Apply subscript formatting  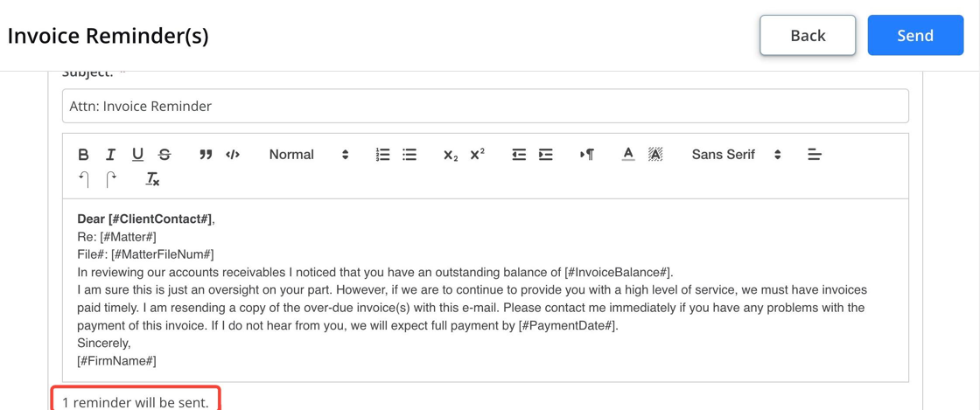click(451, 155)
